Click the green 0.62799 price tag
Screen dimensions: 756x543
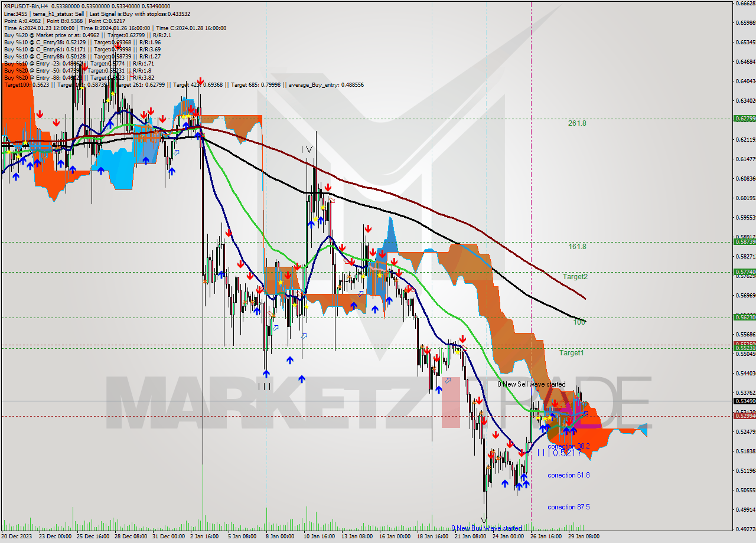point(744,119)
